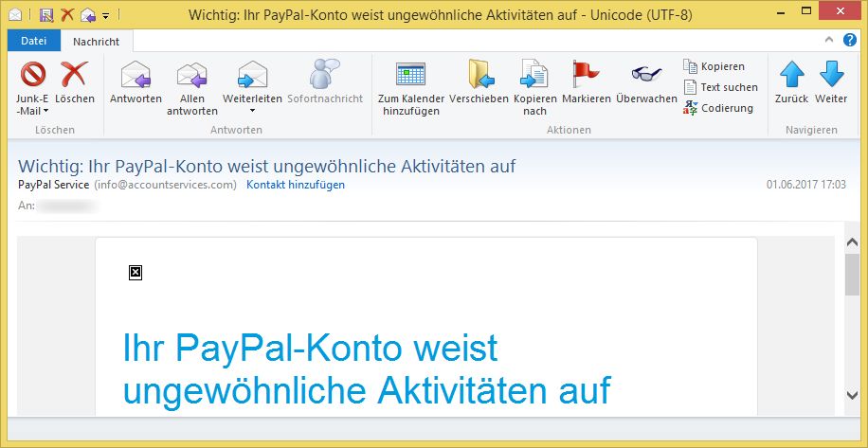Click the vertical scrollbar thumb
Viewport: 868px width, 448px height.
(x=852, y=275)
